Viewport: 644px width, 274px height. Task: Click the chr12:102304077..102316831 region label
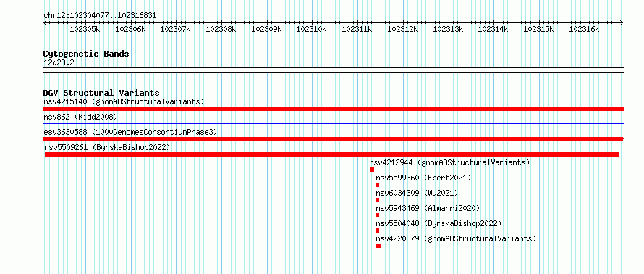(100, 16)
